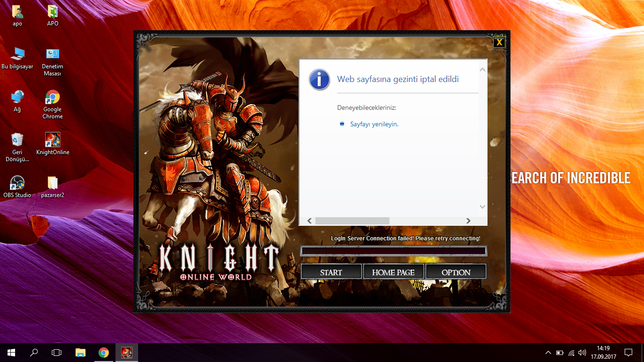Open the KnightOnline desktop shortcut
Screen dimensions: 644x362
click(x=53, y=143)
